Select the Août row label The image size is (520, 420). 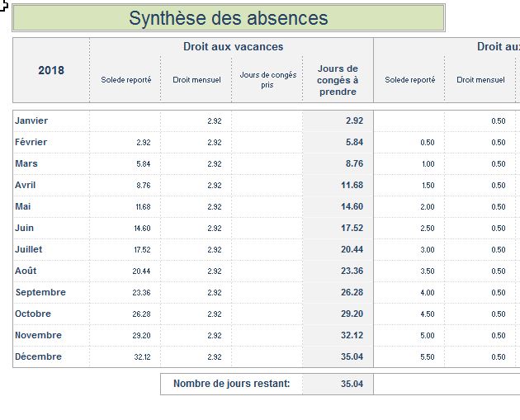[x=26, y=271]
